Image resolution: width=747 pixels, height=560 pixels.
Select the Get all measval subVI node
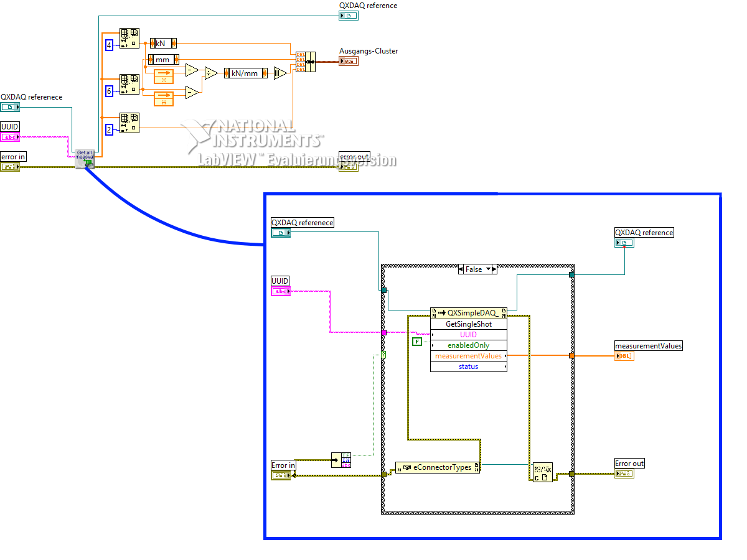(x=85, y=159)
